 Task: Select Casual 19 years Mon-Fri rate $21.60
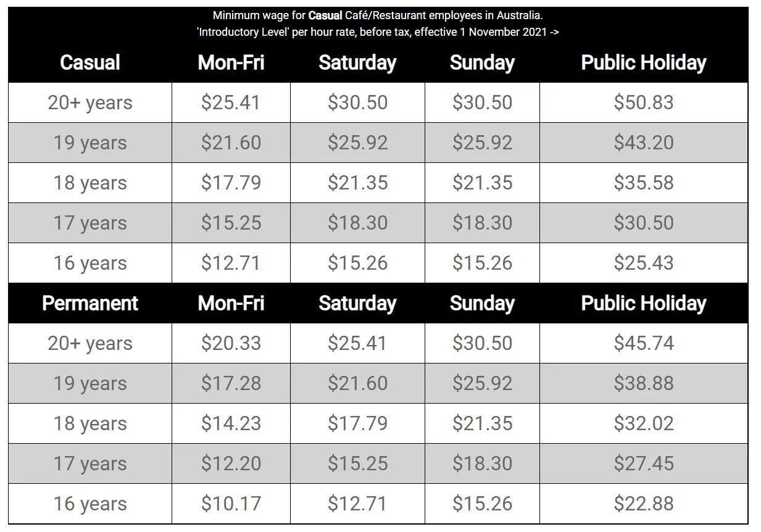point(231,143)
